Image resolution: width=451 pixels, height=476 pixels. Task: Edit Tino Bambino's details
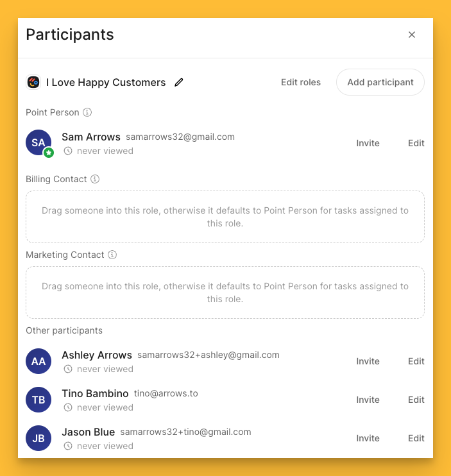click(416, 400)
